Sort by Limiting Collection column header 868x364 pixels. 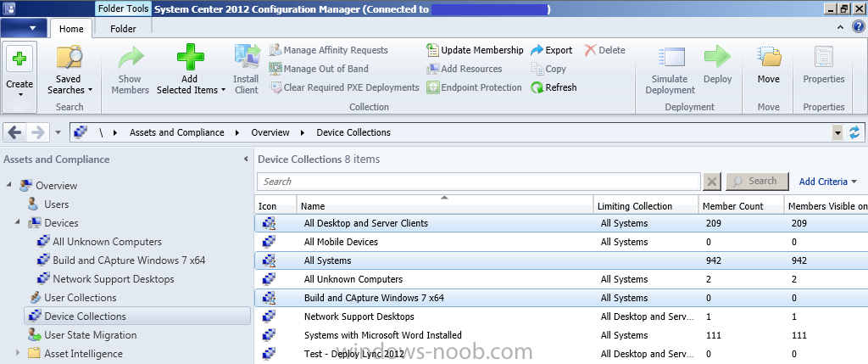coord(645,206)
